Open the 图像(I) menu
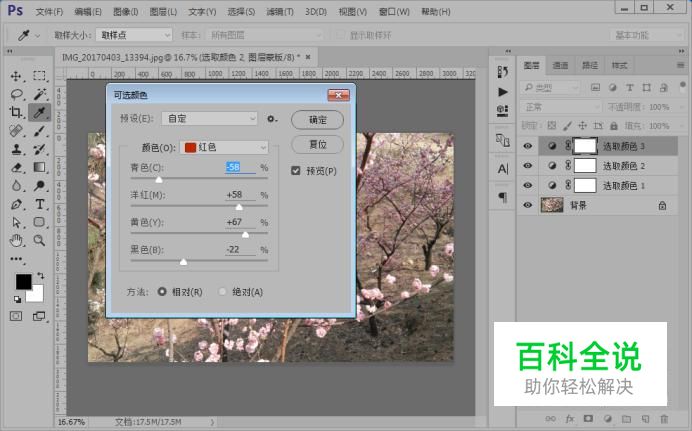Screen dimensions: 692x431 (x=126, y=12)
